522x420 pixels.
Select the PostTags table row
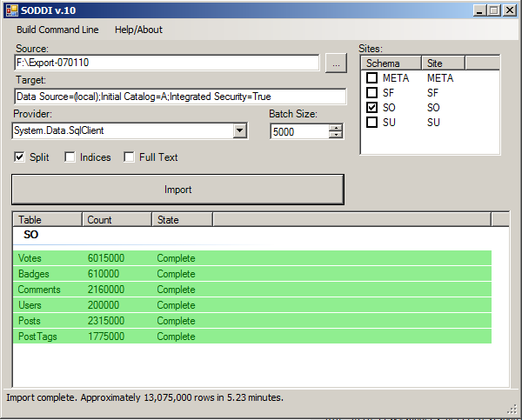coord(252,337)
